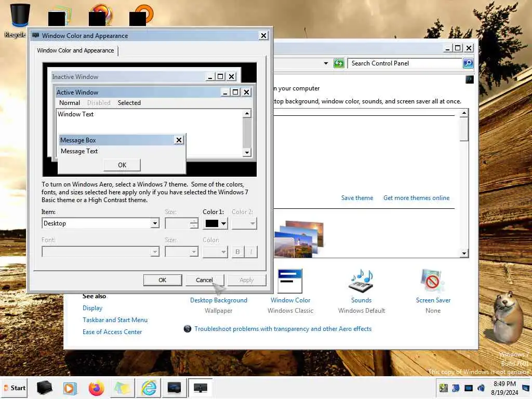Open Taskbar and Start Menu link
This screenshot has width=532, height=399.
[x=115, y=320]
